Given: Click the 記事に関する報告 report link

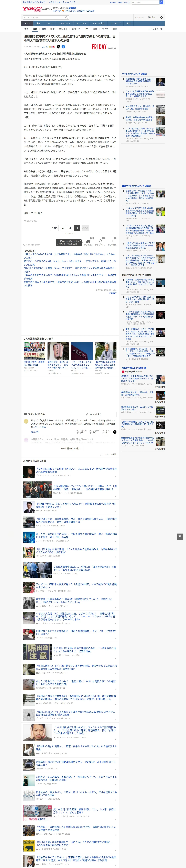Looking at the screenshot, I should 31,245.
